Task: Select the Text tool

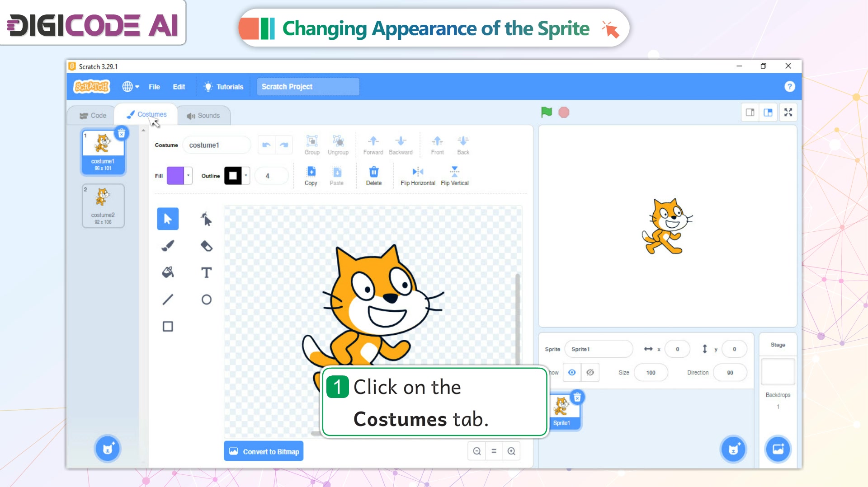Action: 206,272
